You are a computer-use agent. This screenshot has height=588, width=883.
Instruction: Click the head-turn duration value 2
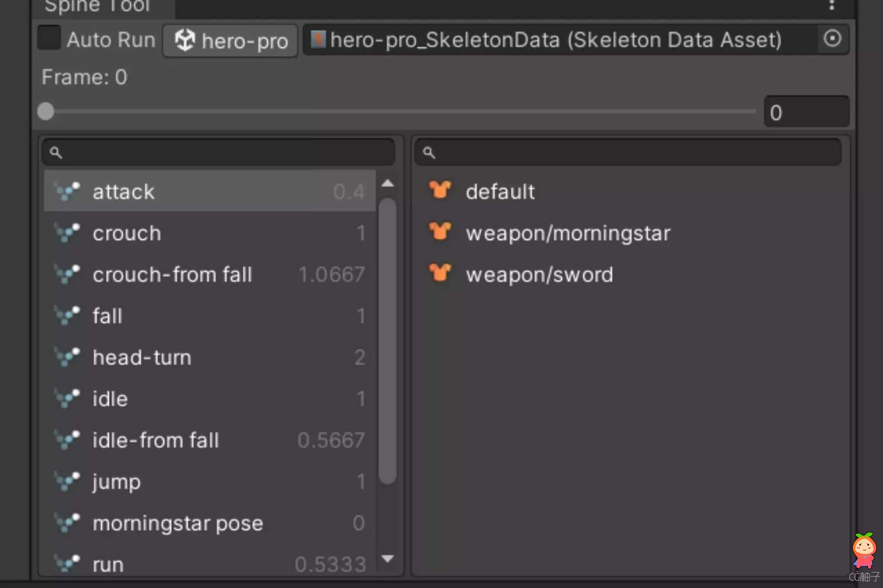[x=360, y=357]
